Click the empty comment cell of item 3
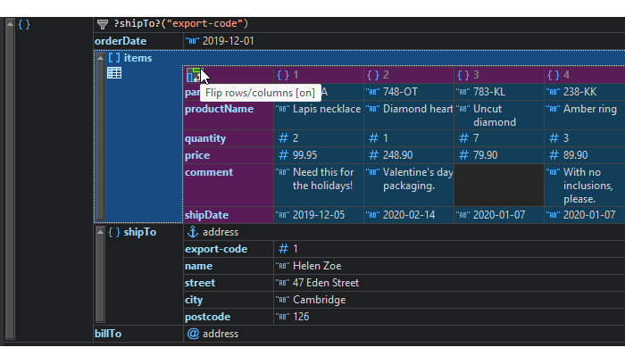Viewport: 625px width, 364px height. [497, 185]
